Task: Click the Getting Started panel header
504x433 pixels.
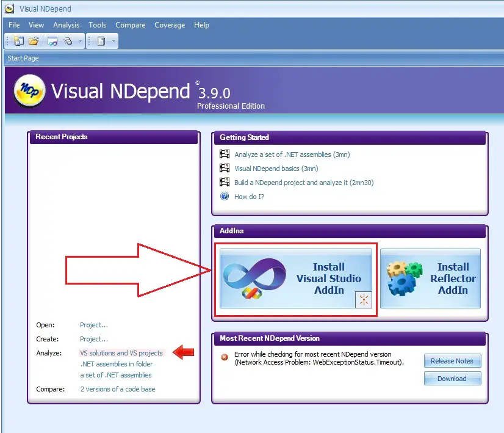Action: (350, 137)
